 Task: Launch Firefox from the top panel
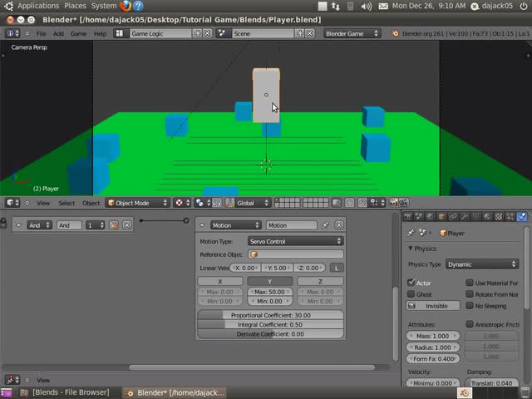point(126,6)
